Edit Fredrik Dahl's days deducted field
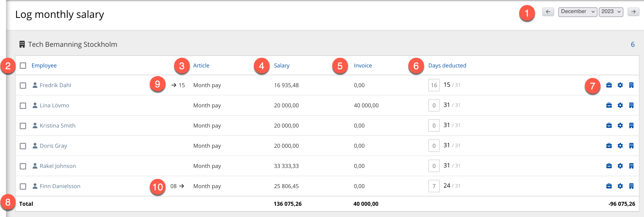 point(434,85)
